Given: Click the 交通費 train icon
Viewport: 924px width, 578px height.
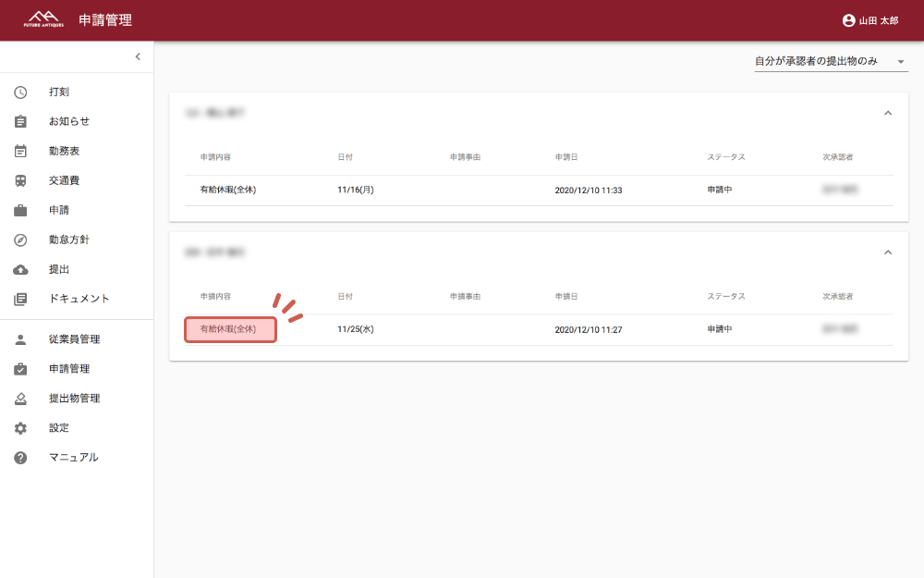Looking at the screenshot, I should pos(20,180).
